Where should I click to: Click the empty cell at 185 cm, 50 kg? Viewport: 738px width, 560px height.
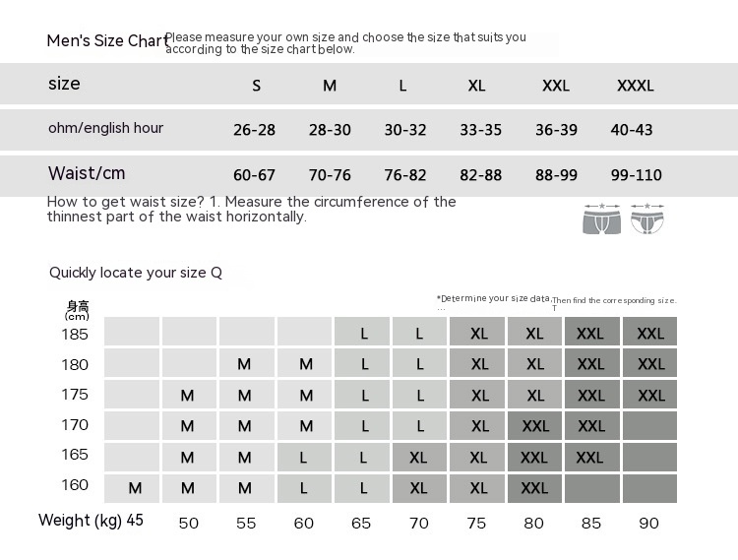click(189, 332)
